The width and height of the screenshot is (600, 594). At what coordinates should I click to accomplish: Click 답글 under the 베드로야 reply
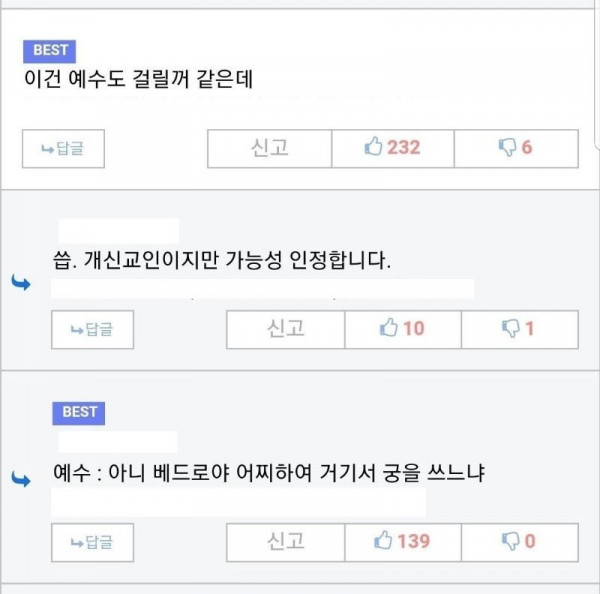(93, 542)
